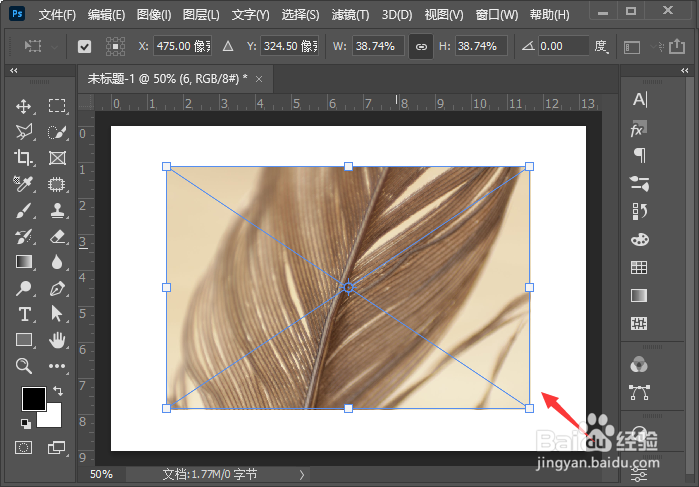Choose a reference point location grid square

(x=115, y=46)
